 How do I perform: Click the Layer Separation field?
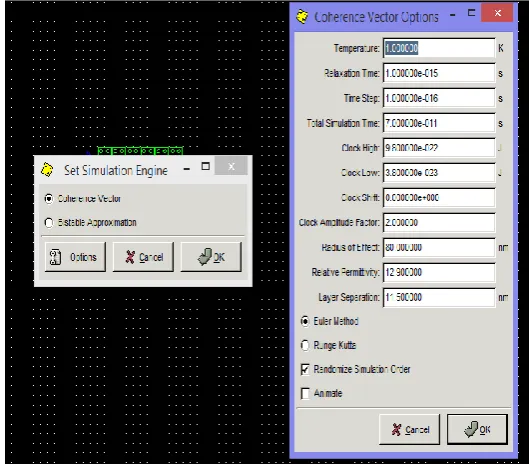click(439, 298)
